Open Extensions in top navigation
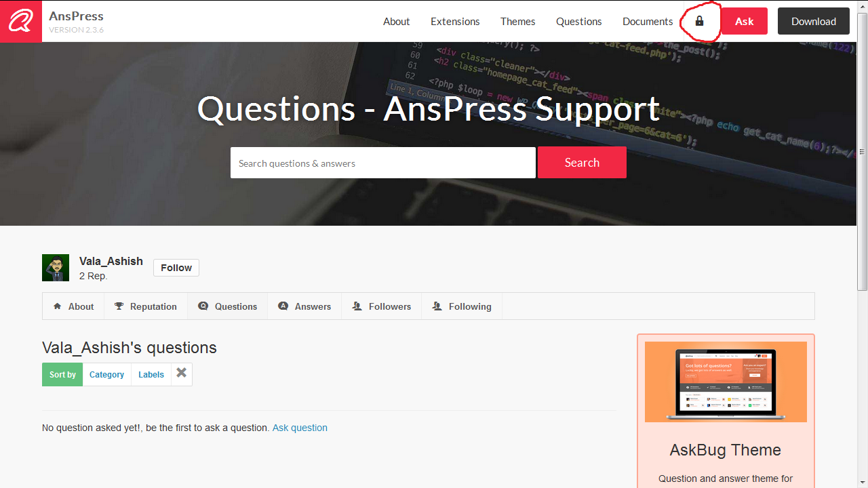 click(455, 21)
